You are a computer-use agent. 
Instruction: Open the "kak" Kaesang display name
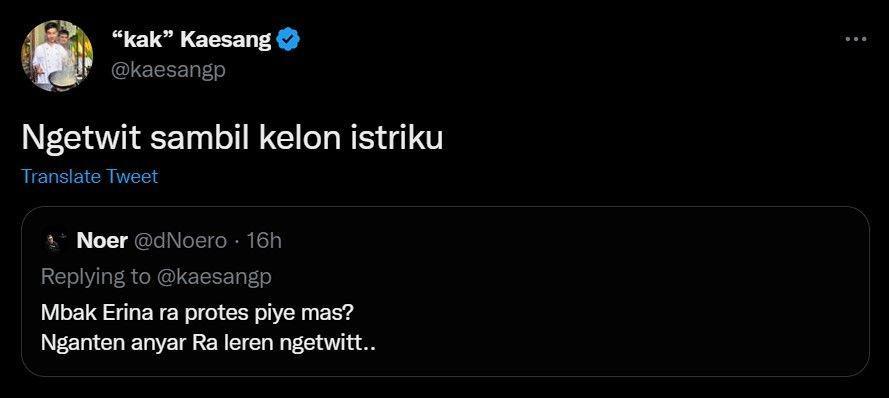[x=193, y=40]
